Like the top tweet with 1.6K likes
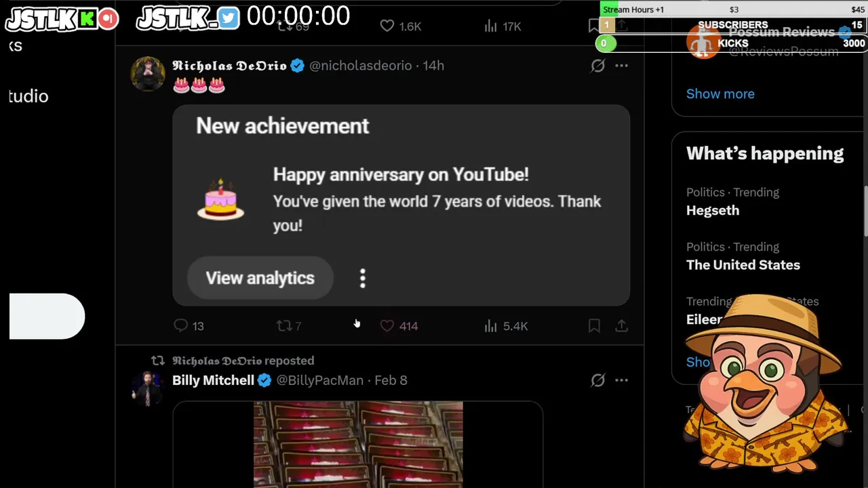 coord(400,26)
